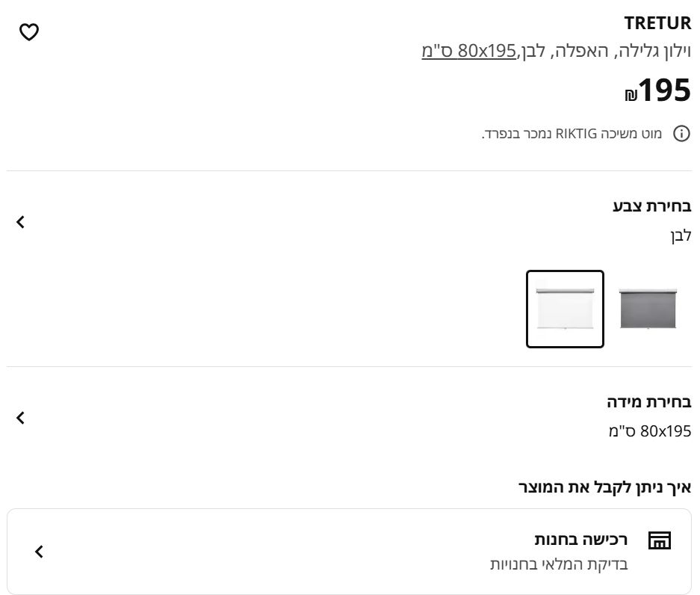
Task: Click 'איך ניתן לקבל את המוצר' heading
Action: (x=604, y=488)
